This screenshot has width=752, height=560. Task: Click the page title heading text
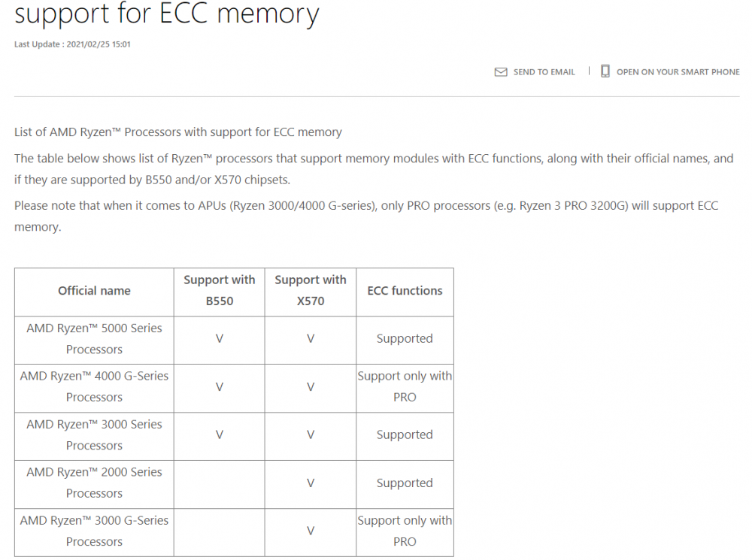(x=166, y=14)
